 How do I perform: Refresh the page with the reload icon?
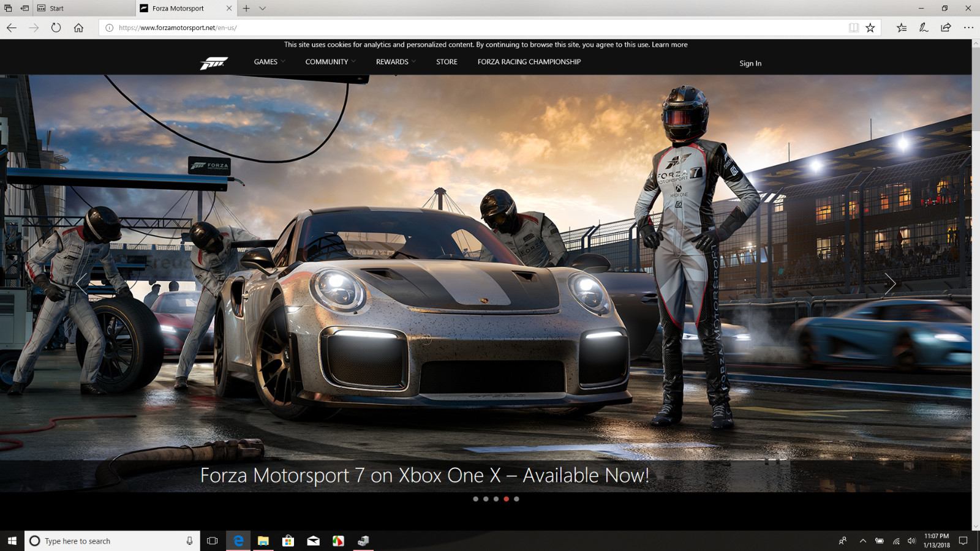pyautogui.click(x=56, y=28)
